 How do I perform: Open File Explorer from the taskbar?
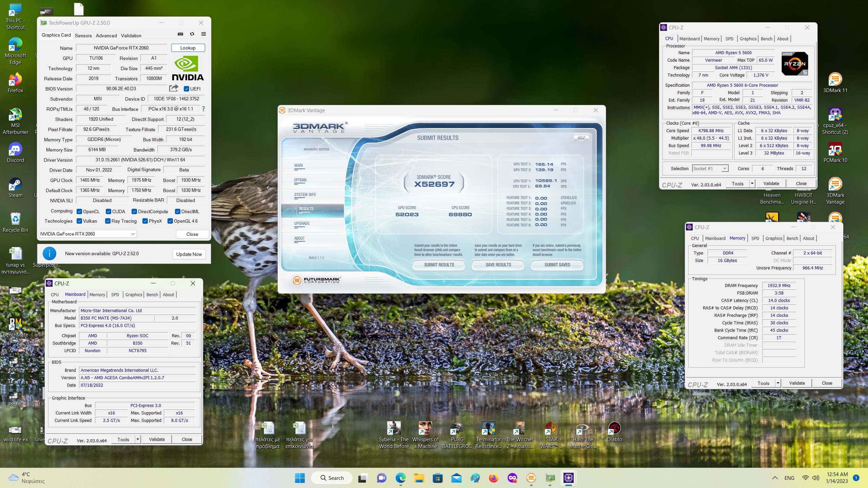pos(419,478)
